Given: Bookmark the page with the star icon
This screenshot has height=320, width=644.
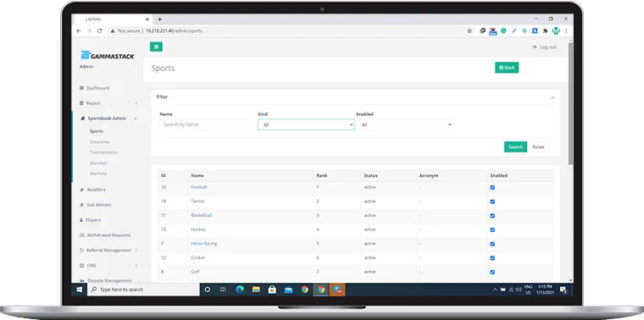Looking at the screenshot, I should coord(469,30).
